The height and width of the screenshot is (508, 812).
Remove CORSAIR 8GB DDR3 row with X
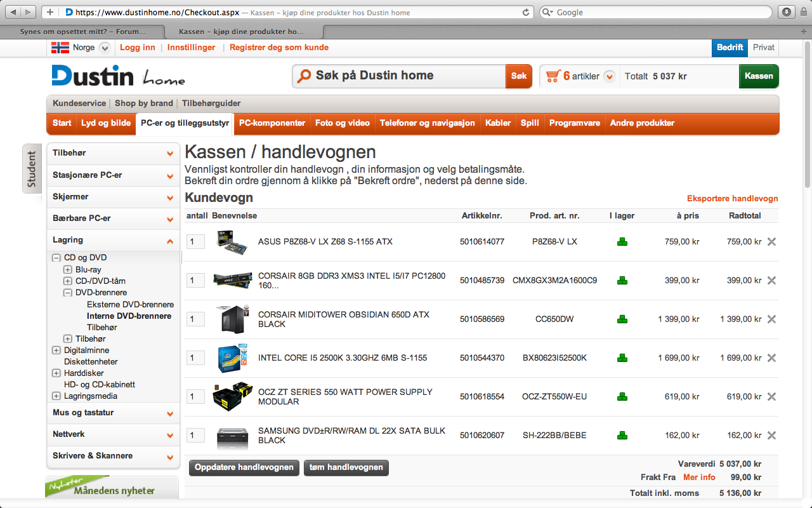[x=771, y=280]
